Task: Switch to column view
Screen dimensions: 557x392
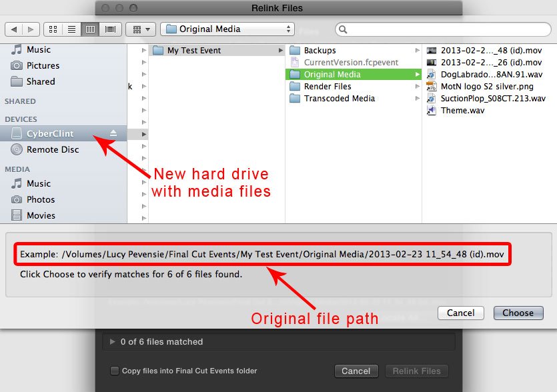Action: tap(90, 29)
